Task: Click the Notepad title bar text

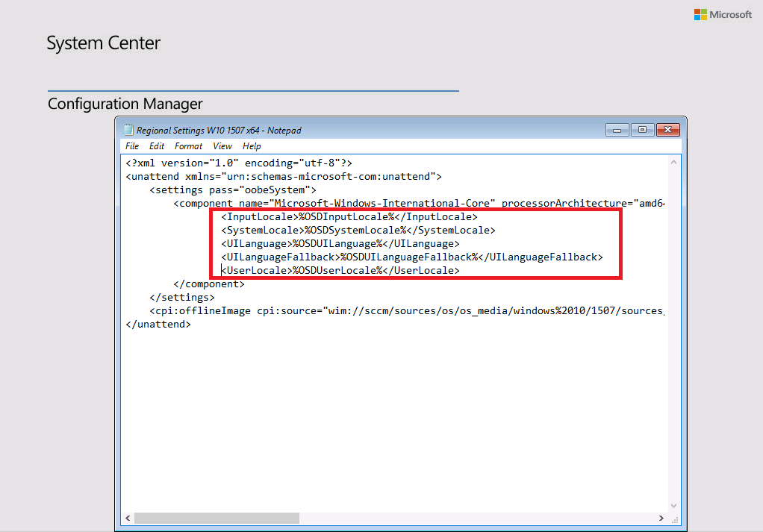Action: click(219, 131)
